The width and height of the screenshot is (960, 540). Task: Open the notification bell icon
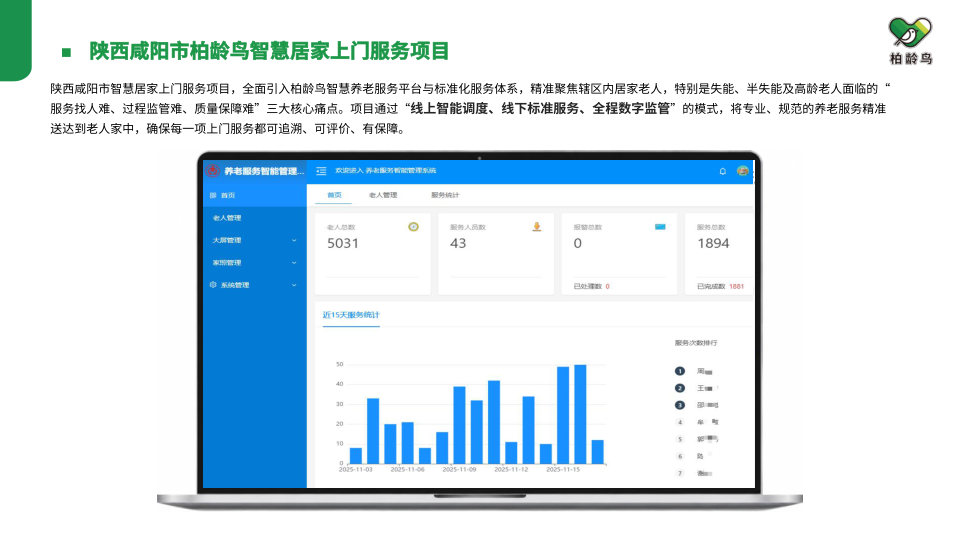722,171
